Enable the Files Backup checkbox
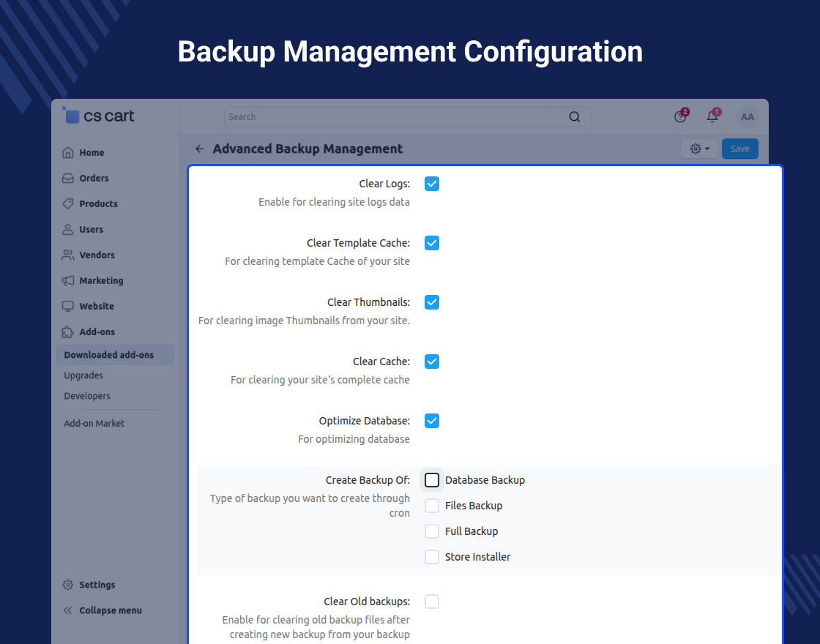Viewport: 820px width, 644px height. pos(432,506)
